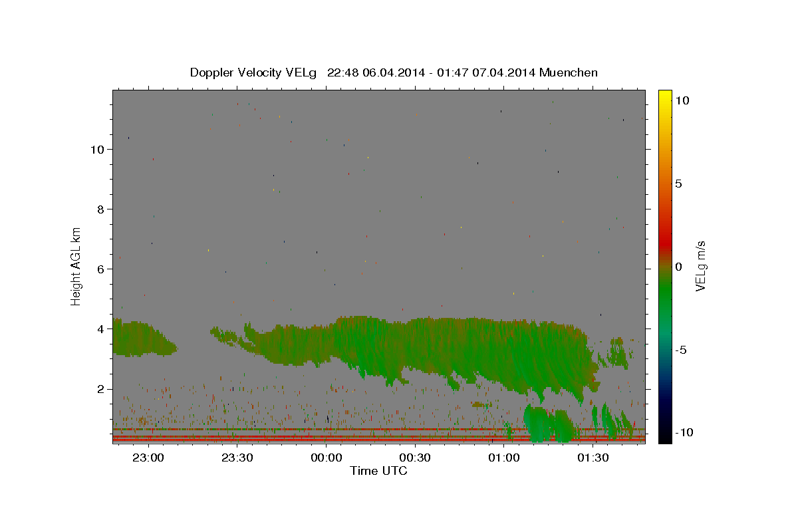
Task: Click the 'Height AGL km' axis label
Action: (x=76, y=266)
